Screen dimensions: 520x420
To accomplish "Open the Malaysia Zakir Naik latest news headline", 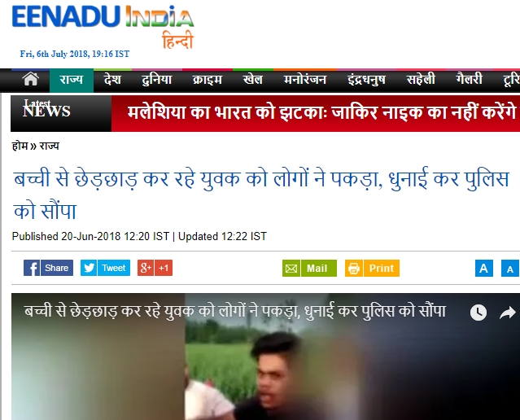I will click(x=321, y=113).
